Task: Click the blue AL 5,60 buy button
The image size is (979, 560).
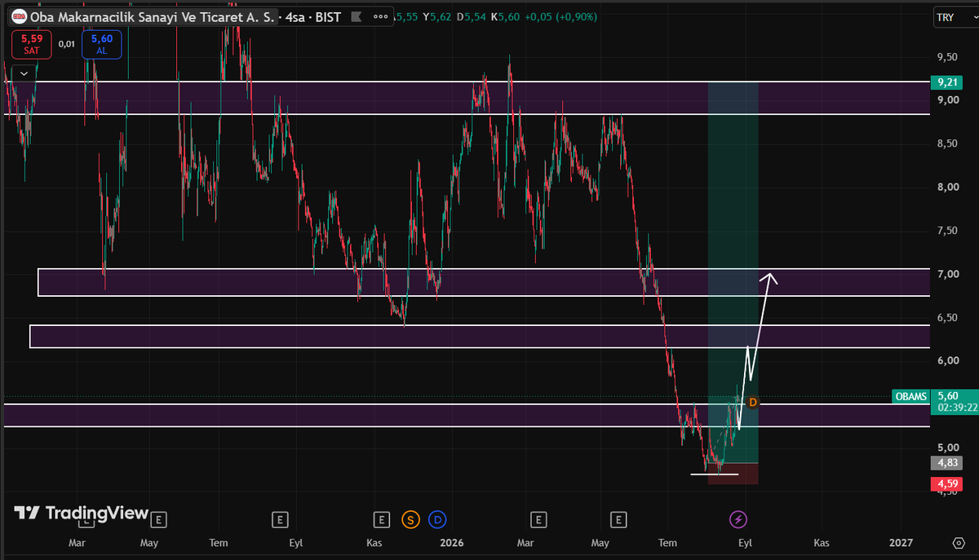Action: pos(102,44)
